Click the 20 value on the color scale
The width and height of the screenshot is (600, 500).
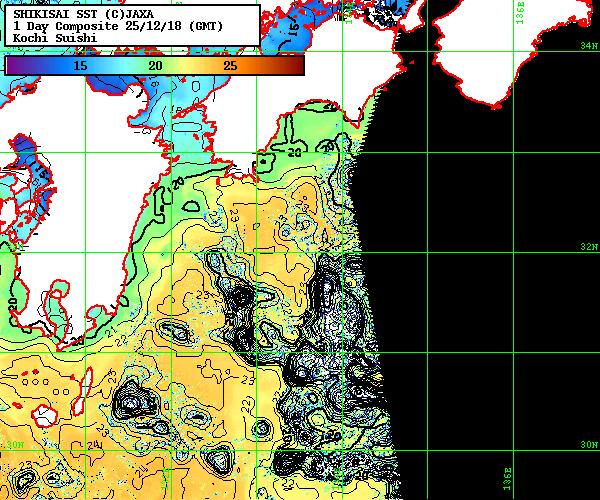tap(155, 65)
